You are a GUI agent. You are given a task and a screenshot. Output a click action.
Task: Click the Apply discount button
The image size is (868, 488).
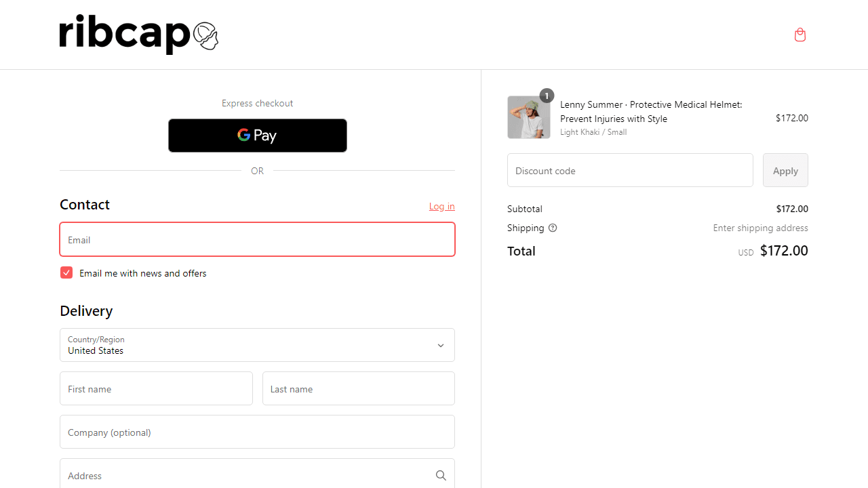point(785,170)
